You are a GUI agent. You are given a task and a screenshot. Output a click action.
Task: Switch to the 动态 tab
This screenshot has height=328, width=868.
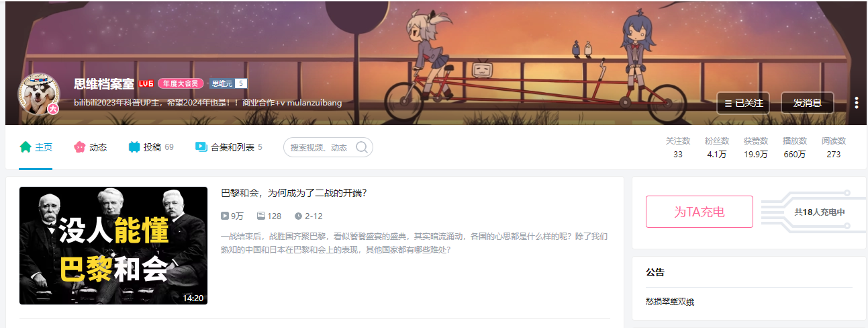[90, 147]
